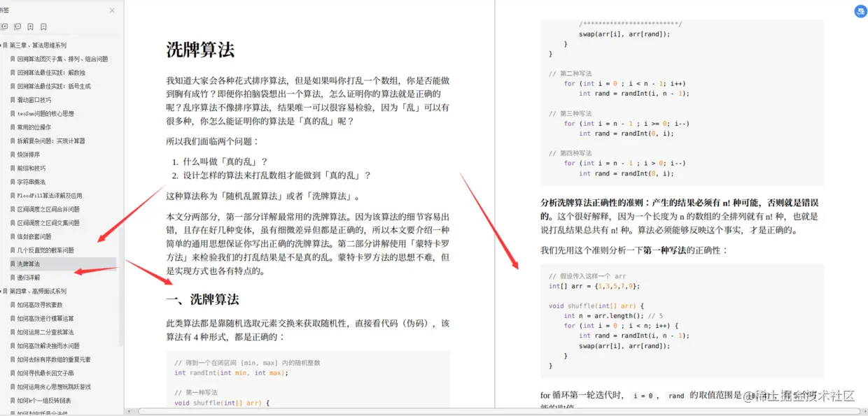Open bookmark 第三章、算法思维系列
The image size is (868, 416).
[38, 45]
